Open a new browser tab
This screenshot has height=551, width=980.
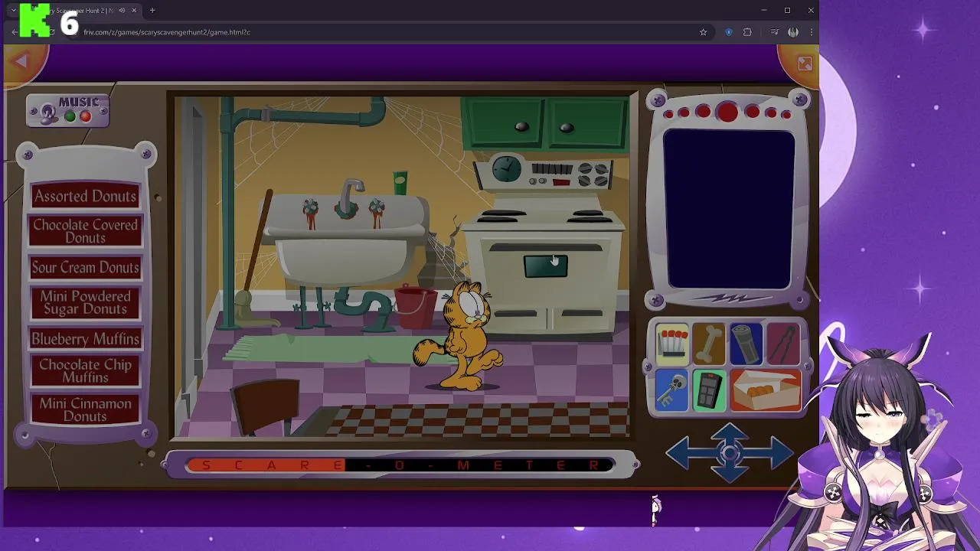pos(152,10)
